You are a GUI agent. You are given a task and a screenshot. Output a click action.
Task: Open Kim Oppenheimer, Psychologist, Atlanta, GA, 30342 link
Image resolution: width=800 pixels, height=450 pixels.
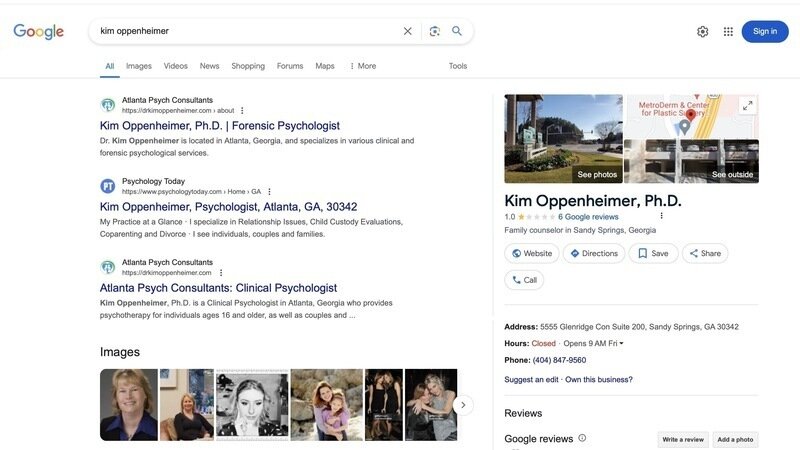229,207
